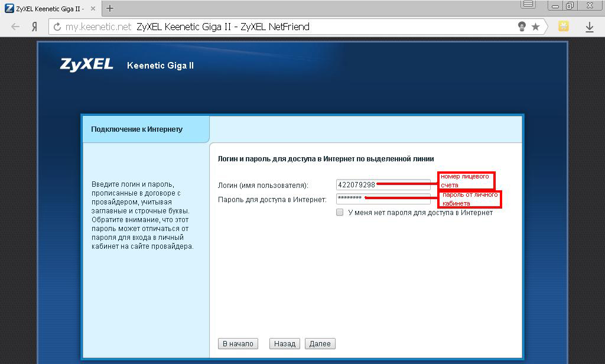This screenshot has height=364, width=605.
Task: Click the 'Далее' button to continue
Action: point(320,343)
